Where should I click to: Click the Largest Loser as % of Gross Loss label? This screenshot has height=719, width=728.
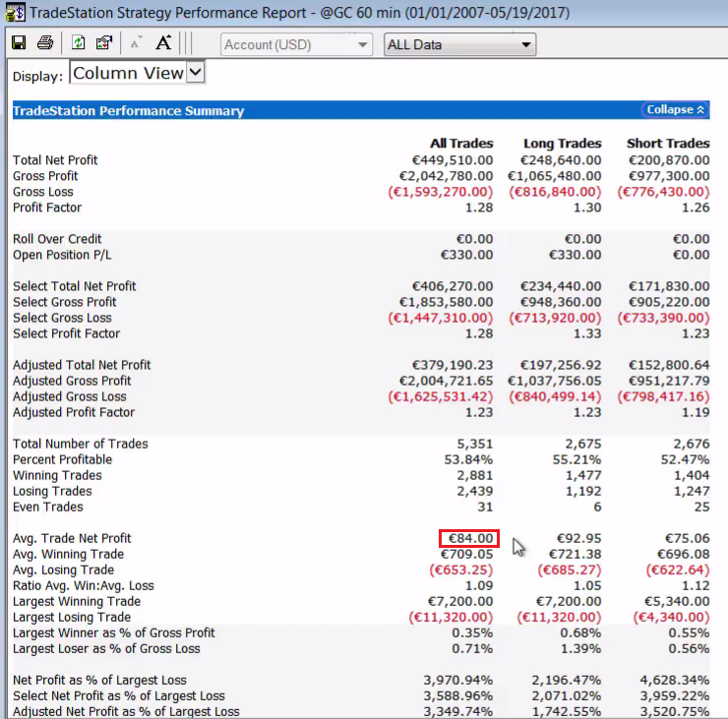(x=107, y=649)
